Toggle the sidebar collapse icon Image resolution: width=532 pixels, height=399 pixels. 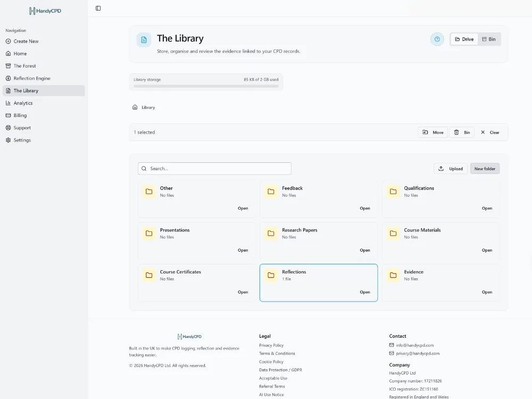pyautogui.click(x=98, y=8)
